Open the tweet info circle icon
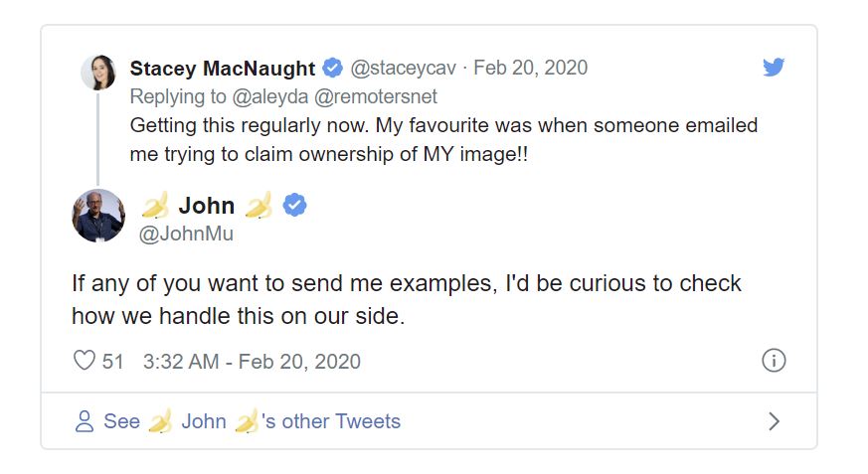The height and width of the screenshot is (474, 868). click(774, 361)
